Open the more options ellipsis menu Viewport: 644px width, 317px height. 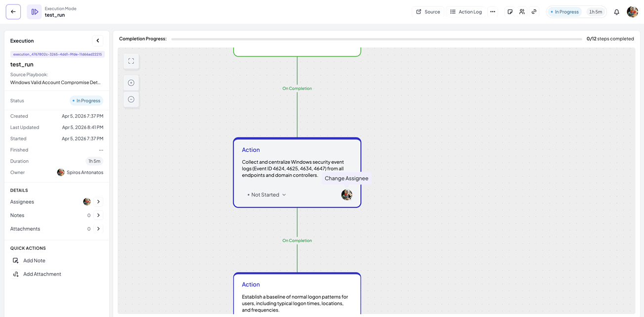coord(493,11)
